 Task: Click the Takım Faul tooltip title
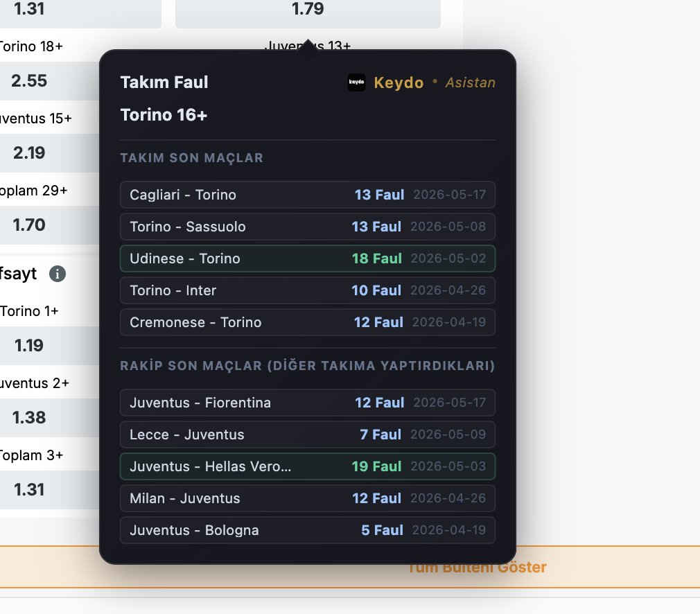[164, 82]
